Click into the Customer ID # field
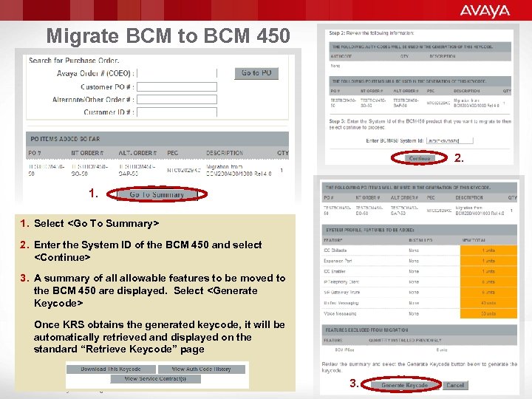Viewport: 532px width, 399px height. pyautogui.click(x=177, y=112)
